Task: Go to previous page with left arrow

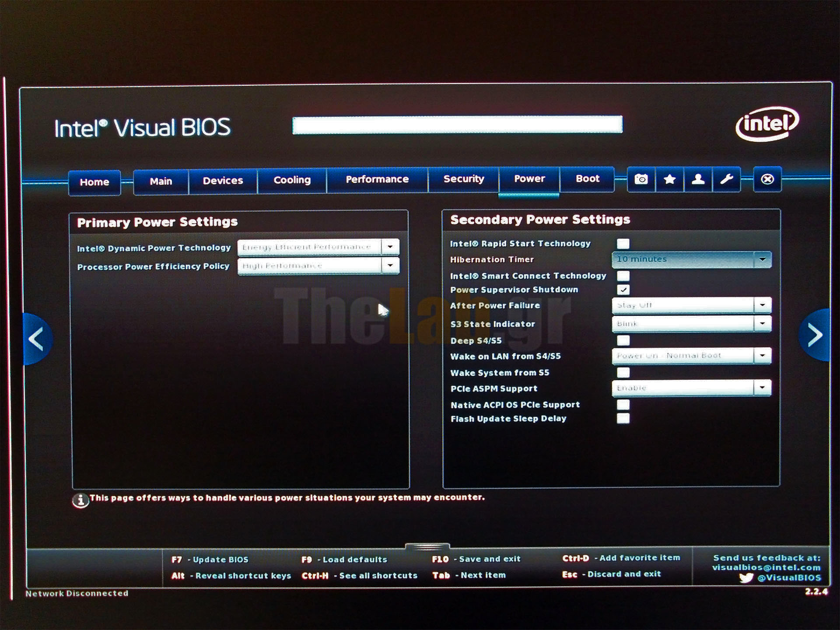Action: 37,339
